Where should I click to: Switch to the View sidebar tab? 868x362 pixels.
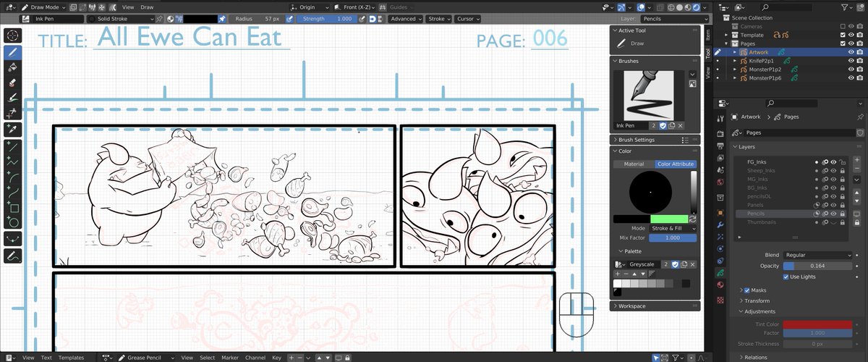click(707, 72)
